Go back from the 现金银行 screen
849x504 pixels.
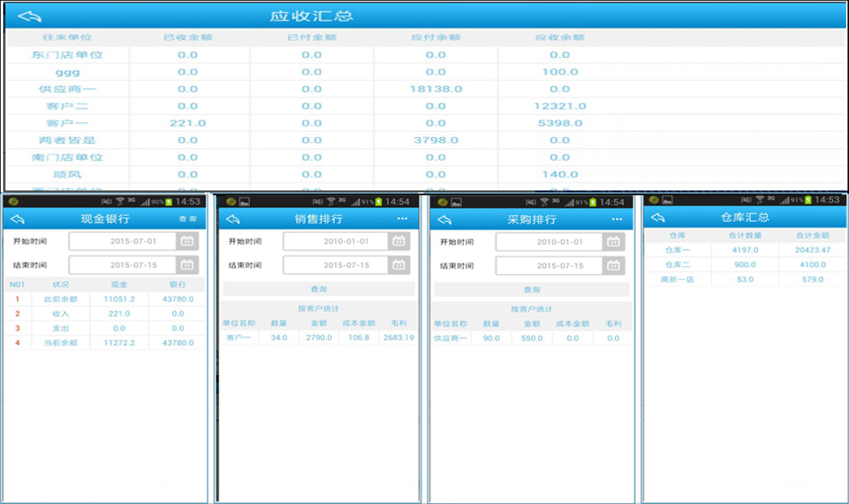pos(19,218)
